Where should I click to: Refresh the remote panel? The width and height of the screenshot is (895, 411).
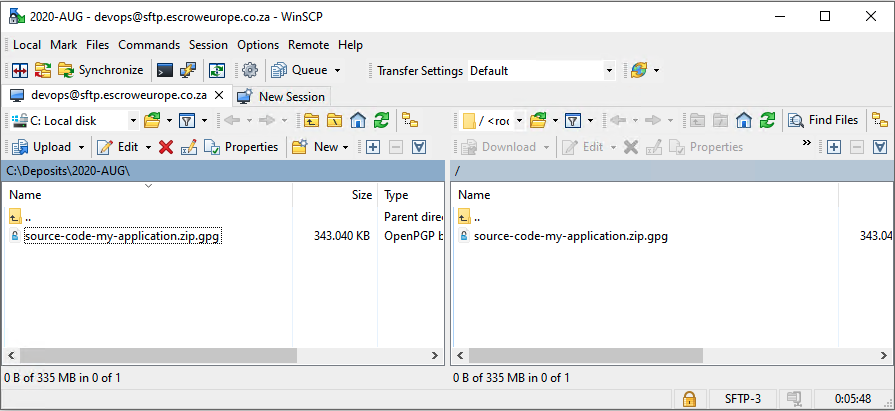pos(767,120)
